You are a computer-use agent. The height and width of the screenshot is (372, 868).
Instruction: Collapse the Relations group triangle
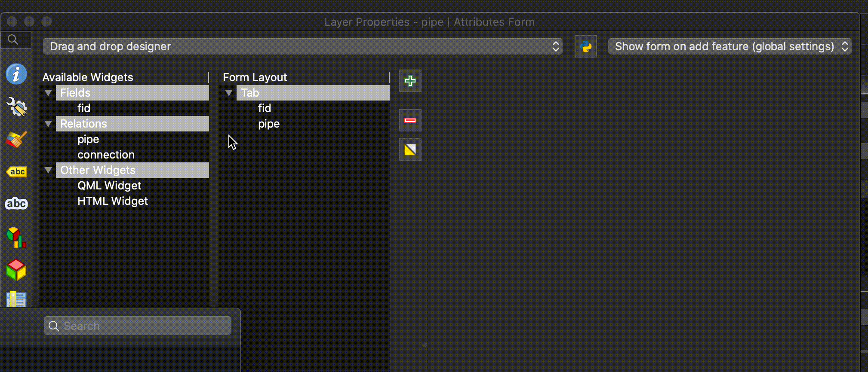pos(48,124)
